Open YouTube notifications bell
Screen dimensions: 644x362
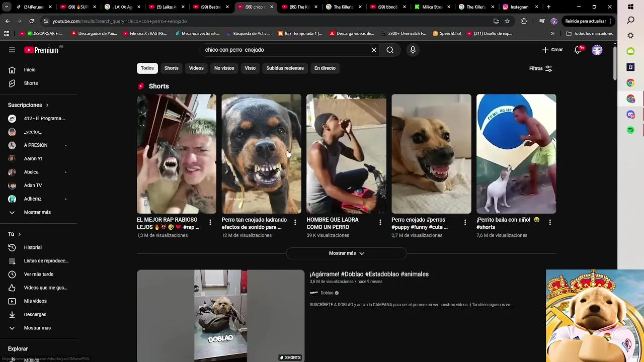[x=578, y=50]
